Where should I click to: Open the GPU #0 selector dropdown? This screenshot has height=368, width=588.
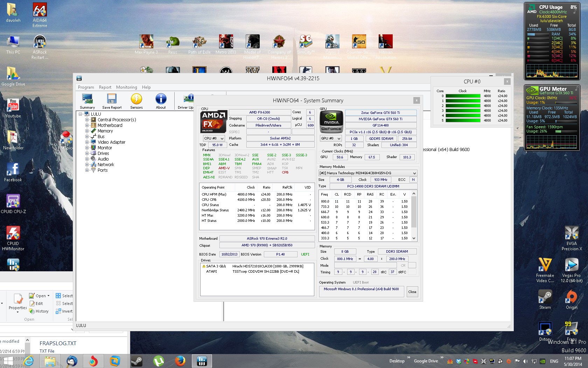pyautogui.click(x=331, y=138)
